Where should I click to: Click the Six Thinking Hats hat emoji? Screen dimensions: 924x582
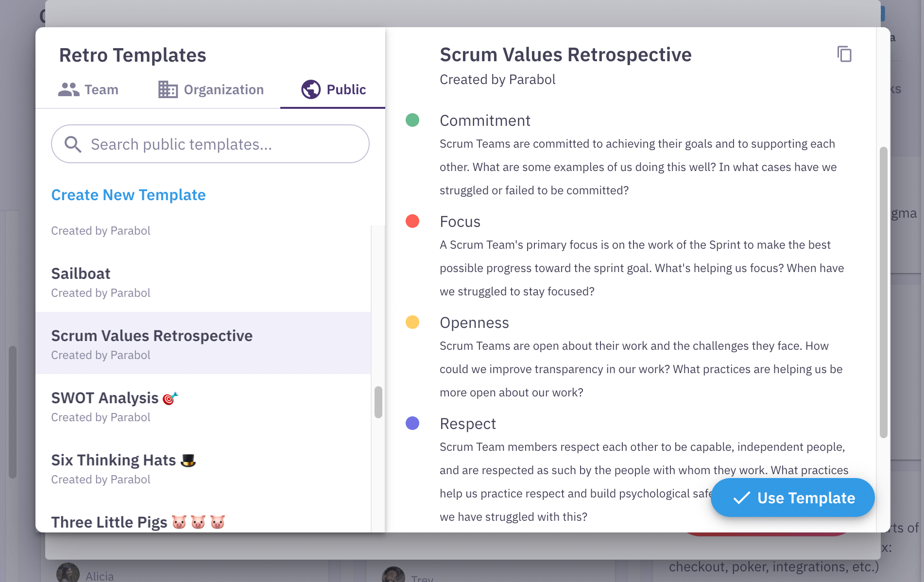point(188,460)
